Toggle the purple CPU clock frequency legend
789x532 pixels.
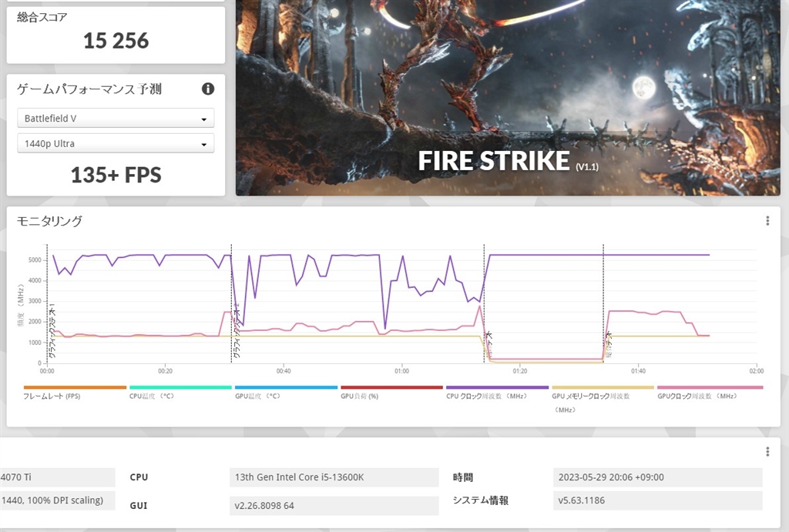coord(497,392)
